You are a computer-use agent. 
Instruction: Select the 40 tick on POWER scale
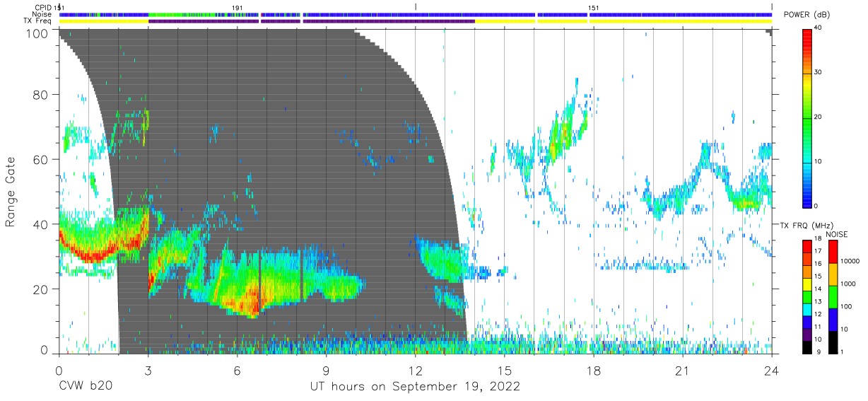[819, 28]
